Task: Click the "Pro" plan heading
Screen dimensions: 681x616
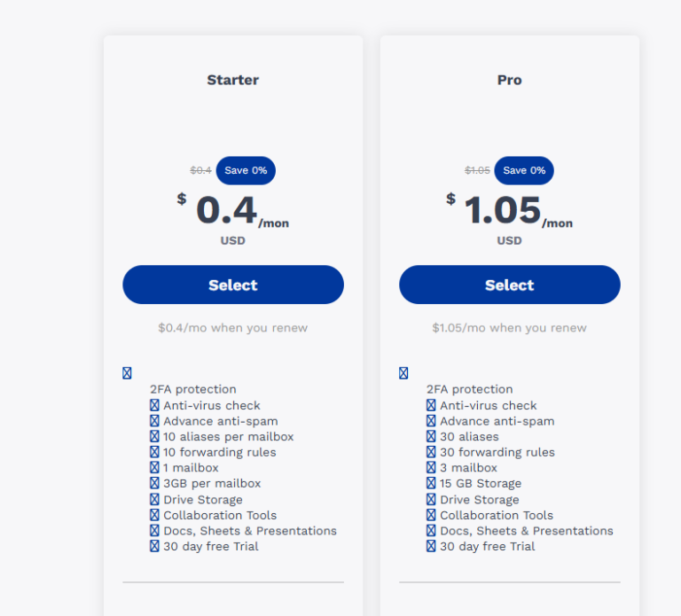Action: click(509, 80)
